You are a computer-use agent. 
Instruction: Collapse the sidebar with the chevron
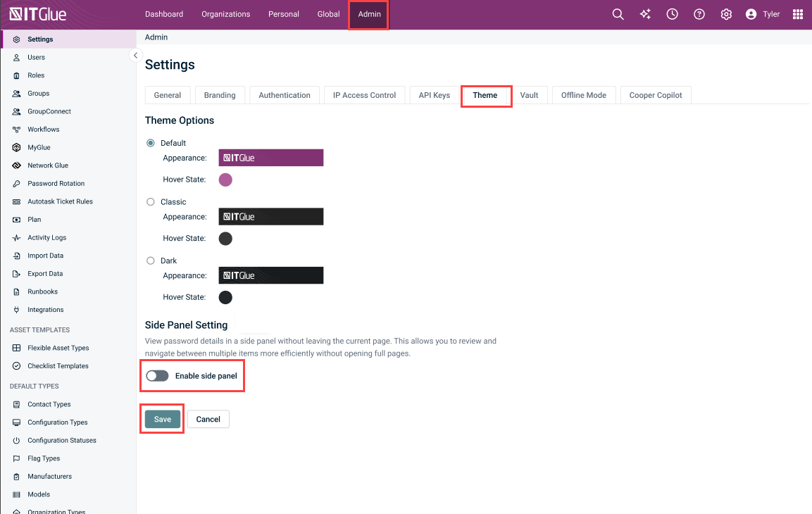point(136,56)
